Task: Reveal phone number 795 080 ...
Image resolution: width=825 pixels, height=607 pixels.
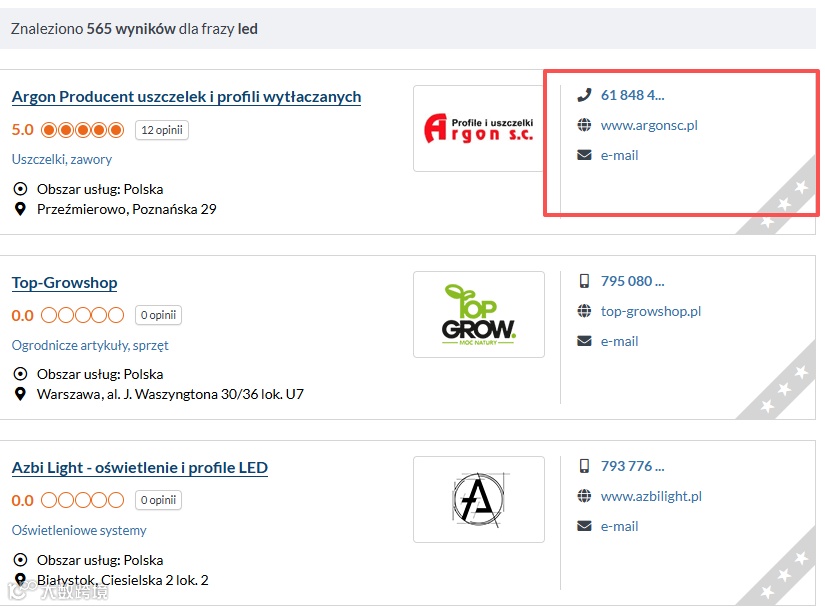Action: (x=632, y=281)
